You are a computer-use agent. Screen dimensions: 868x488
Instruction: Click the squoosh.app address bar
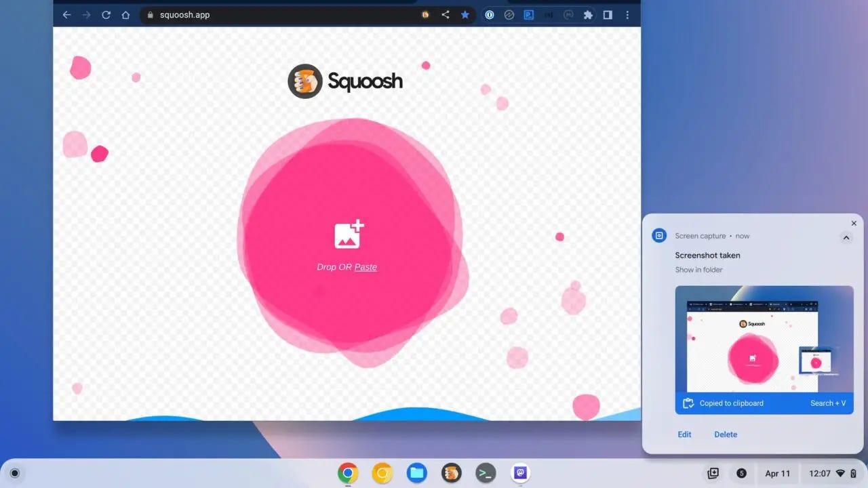point(309,14)
